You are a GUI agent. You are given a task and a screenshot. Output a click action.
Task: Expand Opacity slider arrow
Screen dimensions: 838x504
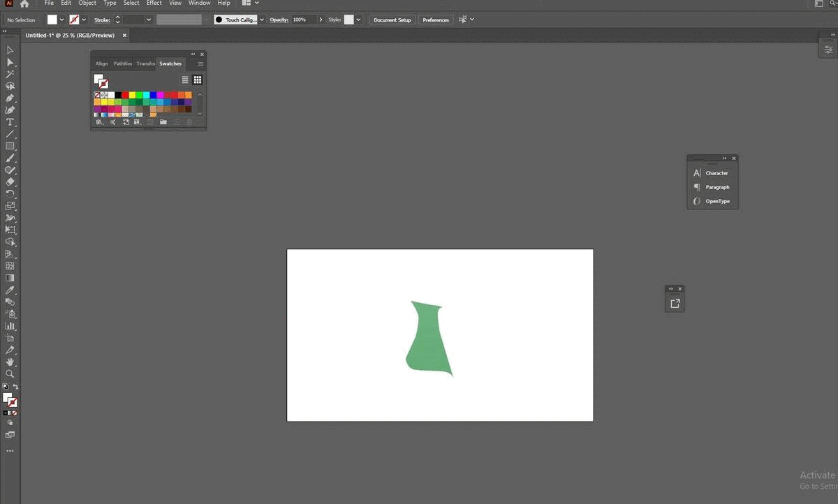click(x=321, y=20)
